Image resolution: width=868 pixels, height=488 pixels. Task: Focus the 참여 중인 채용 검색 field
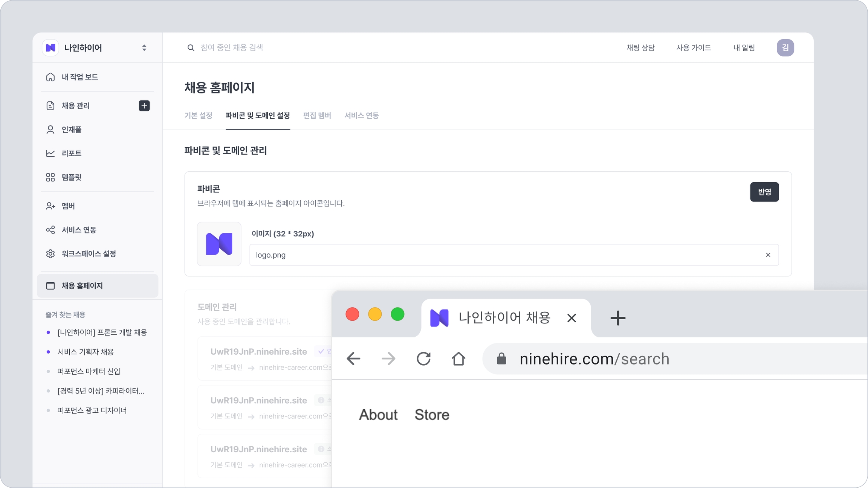232,48
